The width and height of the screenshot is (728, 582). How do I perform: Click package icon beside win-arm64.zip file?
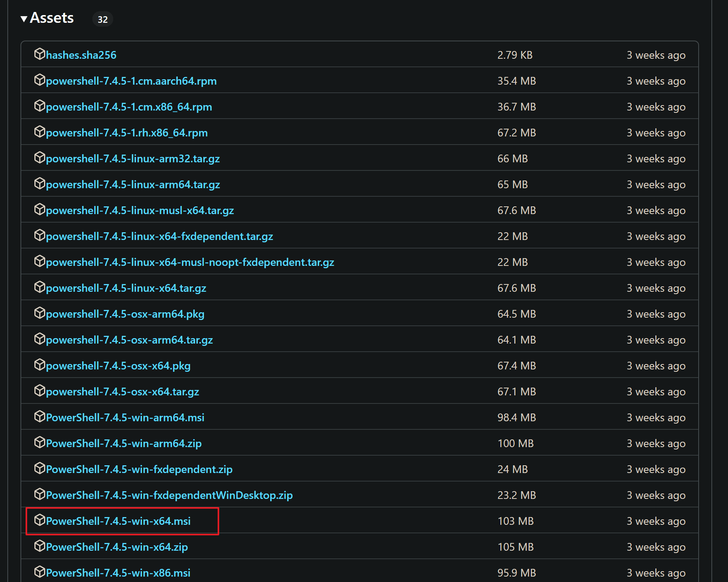39,442
